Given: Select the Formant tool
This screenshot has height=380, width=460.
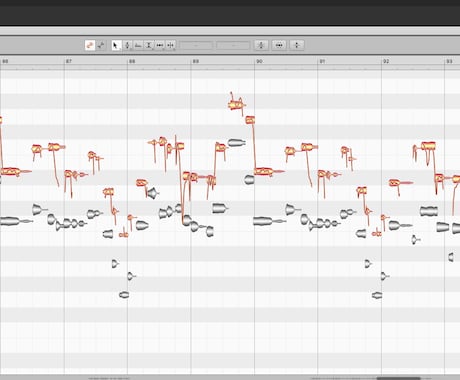Looking at the screenshot, I should 138,45.
